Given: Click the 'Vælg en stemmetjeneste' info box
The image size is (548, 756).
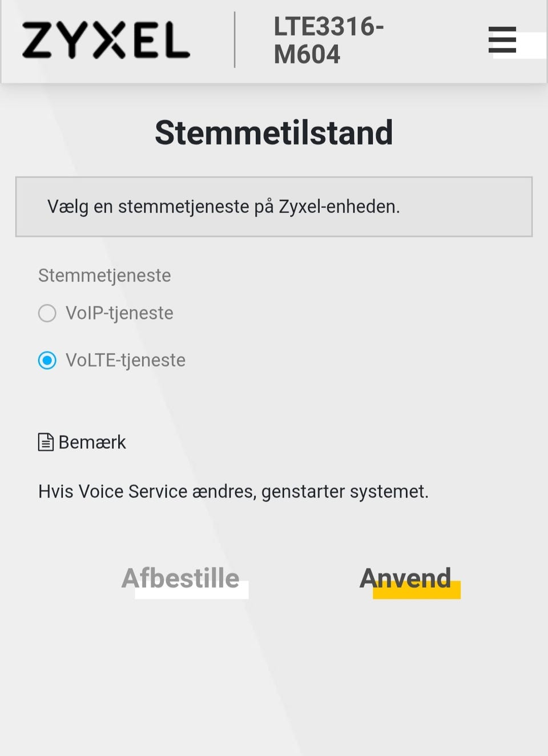Looking at the screenshot, I should [x=274, y=207].
